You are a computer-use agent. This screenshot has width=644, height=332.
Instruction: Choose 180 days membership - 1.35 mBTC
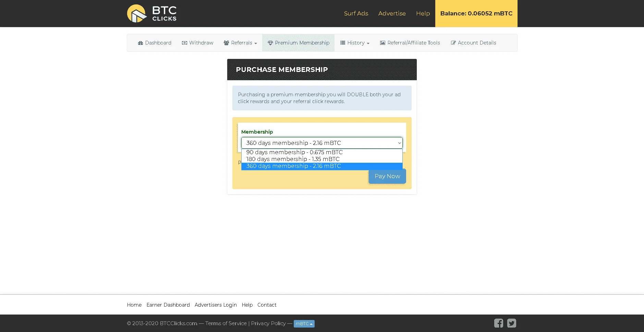coord(322,159)
